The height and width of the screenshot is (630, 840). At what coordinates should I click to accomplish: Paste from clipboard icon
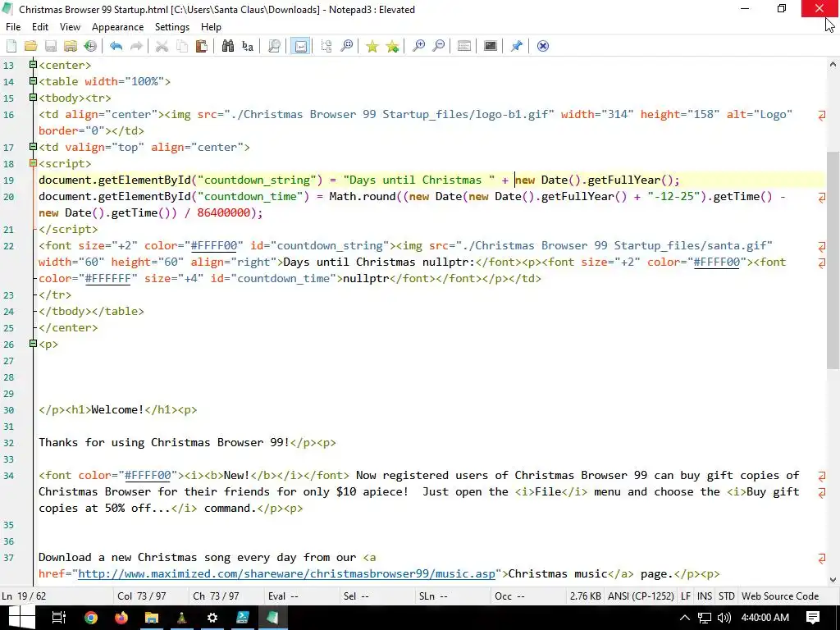[202, 46]
